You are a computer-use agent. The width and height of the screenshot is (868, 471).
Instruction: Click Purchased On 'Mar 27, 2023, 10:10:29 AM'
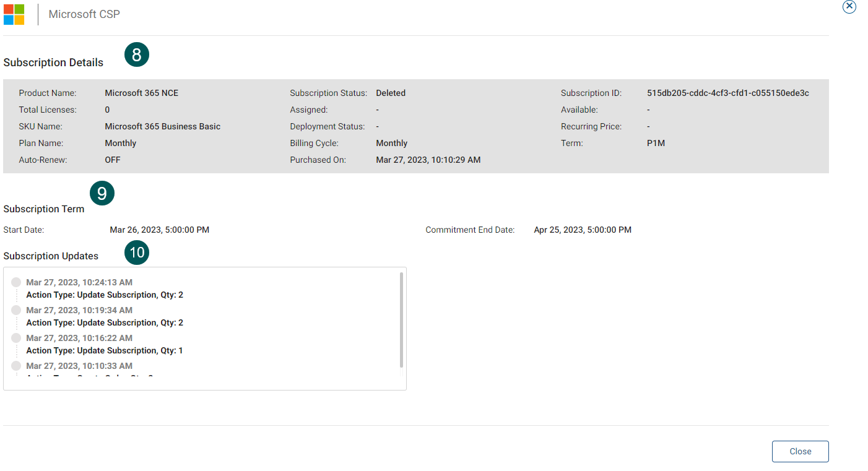point(428,160)
